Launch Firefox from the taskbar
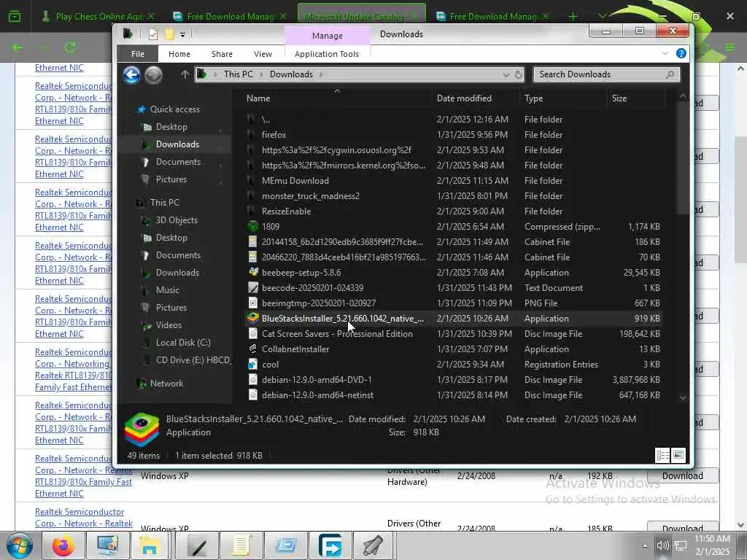This screenshot has height=560, width=747. (63, 545)
